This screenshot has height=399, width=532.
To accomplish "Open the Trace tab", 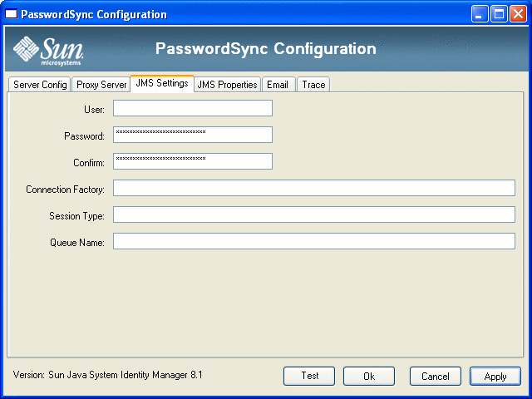I will 313,85.
